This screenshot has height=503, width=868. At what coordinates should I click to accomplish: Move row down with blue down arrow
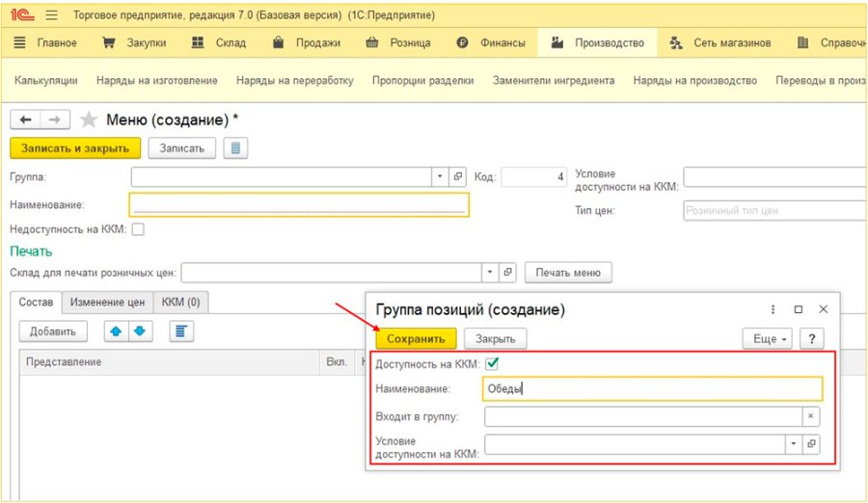[x=140, y=331]
